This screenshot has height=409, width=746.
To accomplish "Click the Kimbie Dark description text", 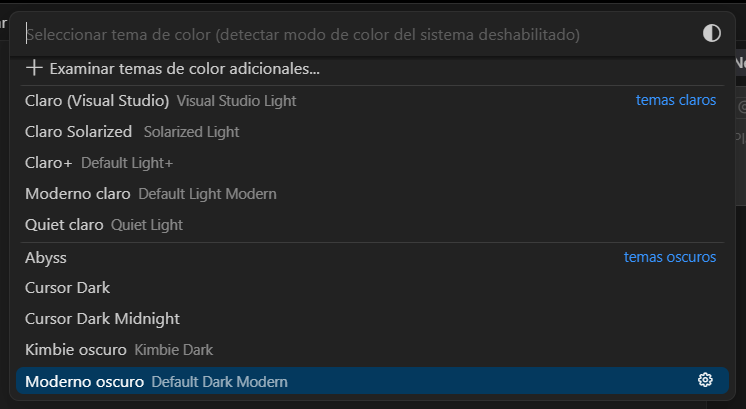I will click(x=174, y=350).
